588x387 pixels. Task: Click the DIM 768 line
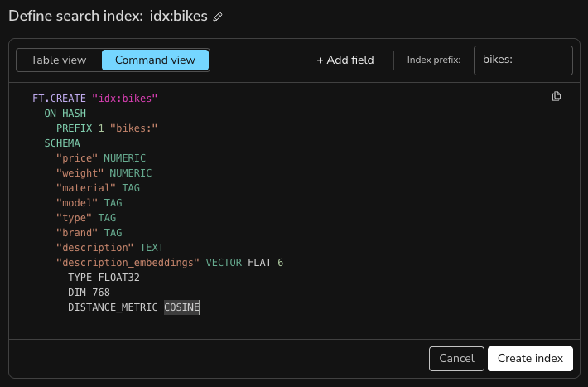click(89, 293)
